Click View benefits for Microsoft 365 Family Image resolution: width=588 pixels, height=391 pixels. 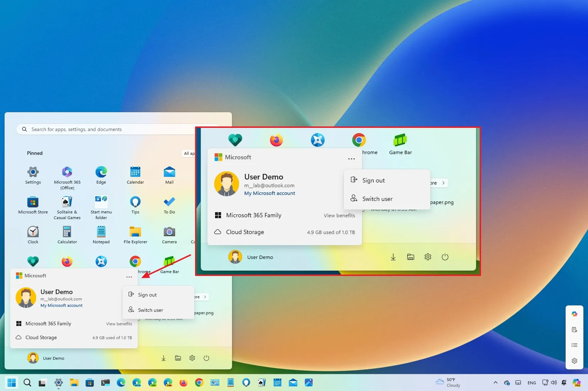[119, 324]
